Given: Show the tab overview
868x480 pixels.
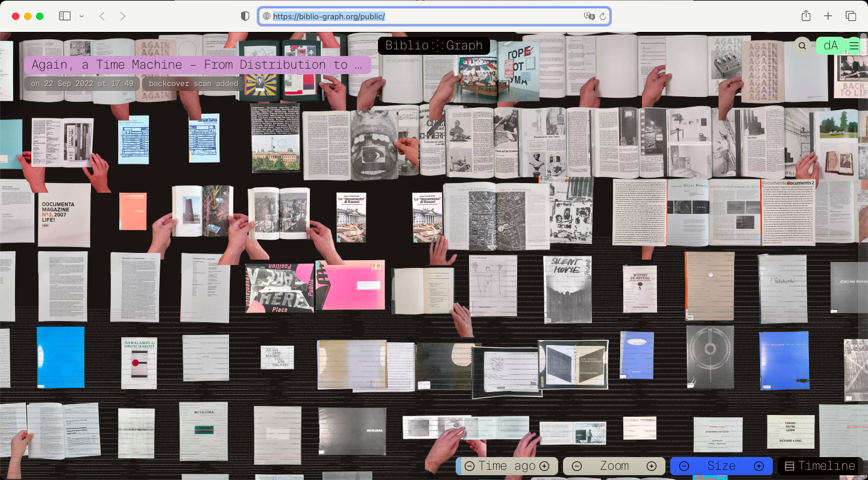Looking at the screenshot, I should [851, 16].
